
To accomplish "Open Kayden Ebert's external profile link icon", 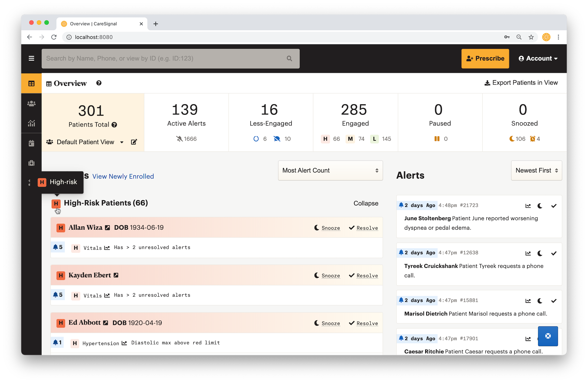I will click(116, 275).
